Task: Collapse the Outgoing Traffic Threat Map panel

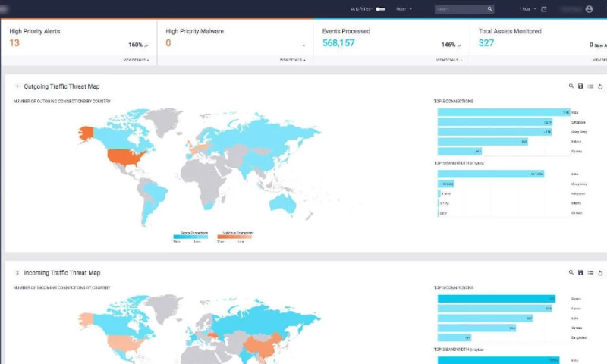Action: (17, 86)
